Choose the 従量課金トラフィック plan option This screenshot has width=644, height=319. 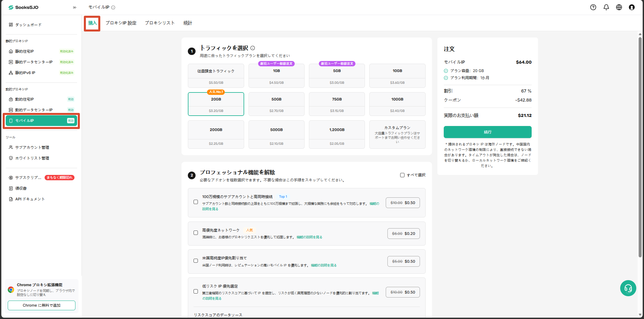(x=216, y=76)
